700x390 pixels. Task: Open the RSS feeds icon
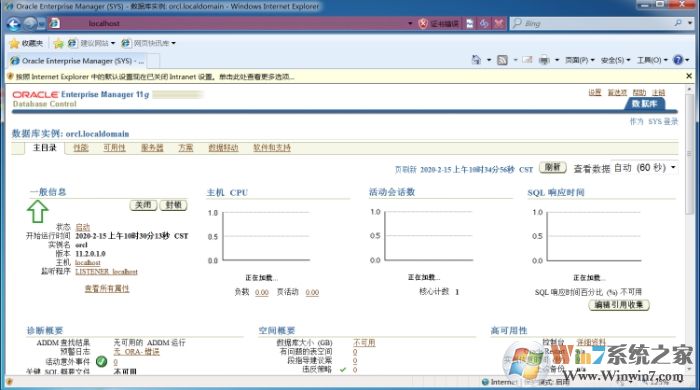[502, 60]
